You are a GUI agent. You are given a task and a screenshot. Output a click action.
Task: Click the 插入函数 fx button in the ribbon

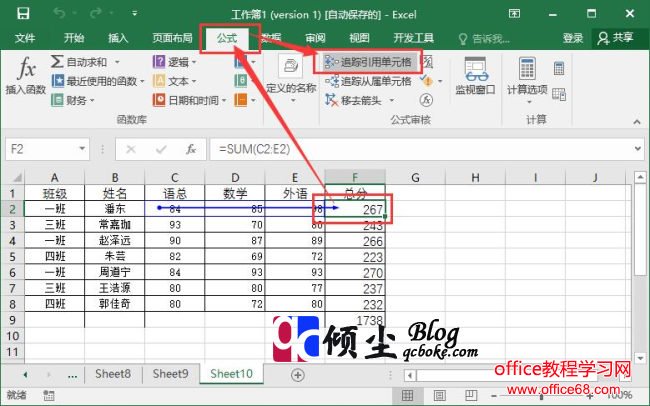click(26, 75)
